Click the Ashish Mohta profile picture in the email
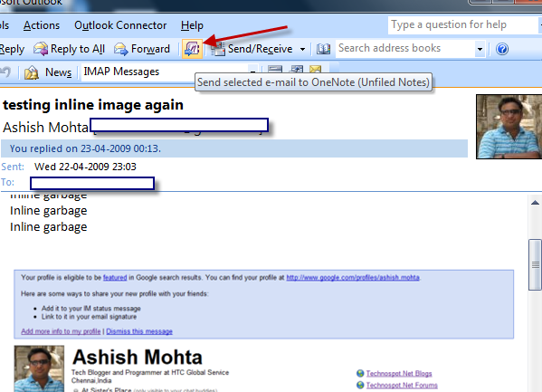 point(39,368)
